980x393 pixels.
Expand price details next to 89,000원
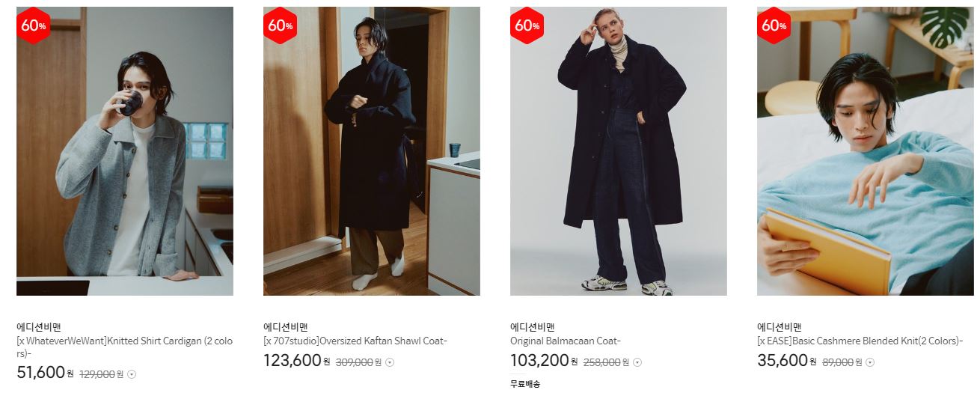(x=869, y=362)
